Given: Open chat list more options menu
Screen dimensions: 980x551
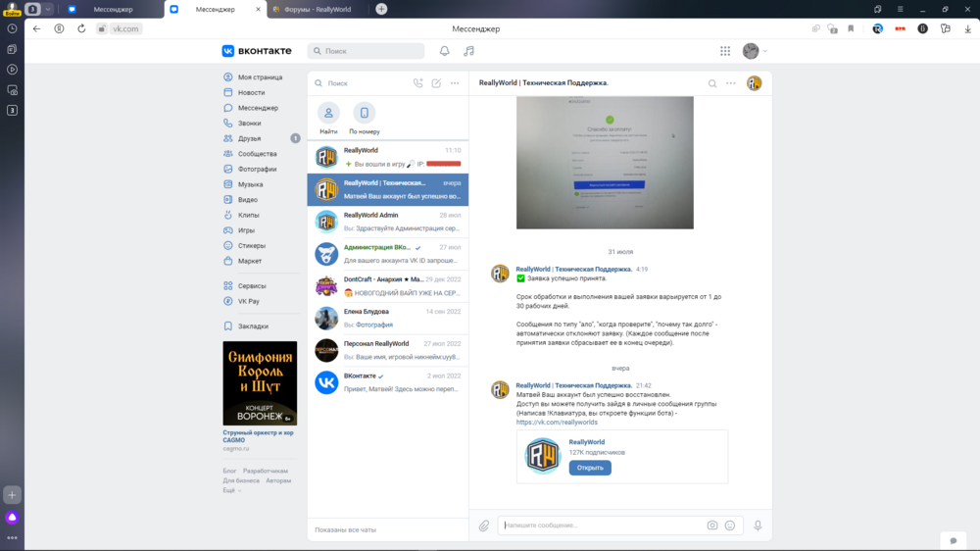Looking at the screenshot, I should click(455, 83).
